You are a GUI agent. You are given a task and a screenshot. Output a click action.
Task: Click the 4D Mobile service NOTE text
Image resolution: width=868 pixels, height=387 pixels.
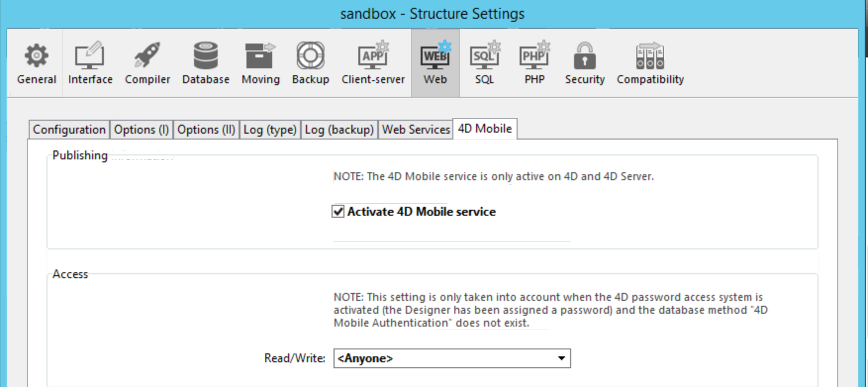(x=493, y=177)
